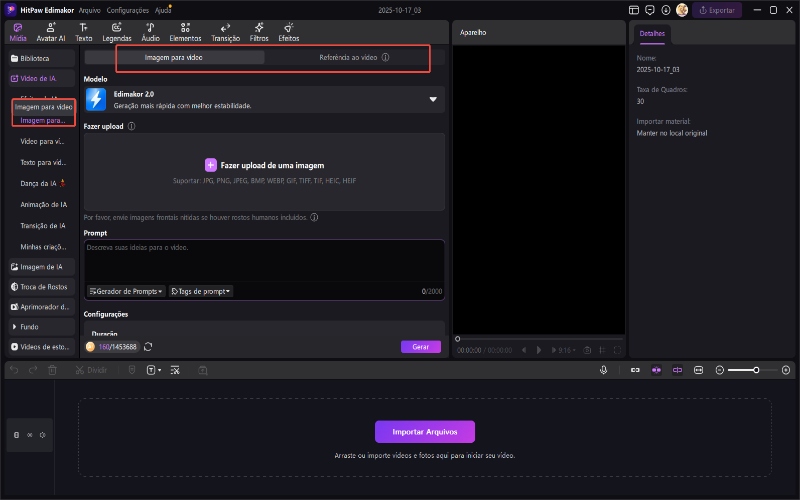Open the layout switcher icon in title bar
800x500 pixels.
click(x=634, y=10)
